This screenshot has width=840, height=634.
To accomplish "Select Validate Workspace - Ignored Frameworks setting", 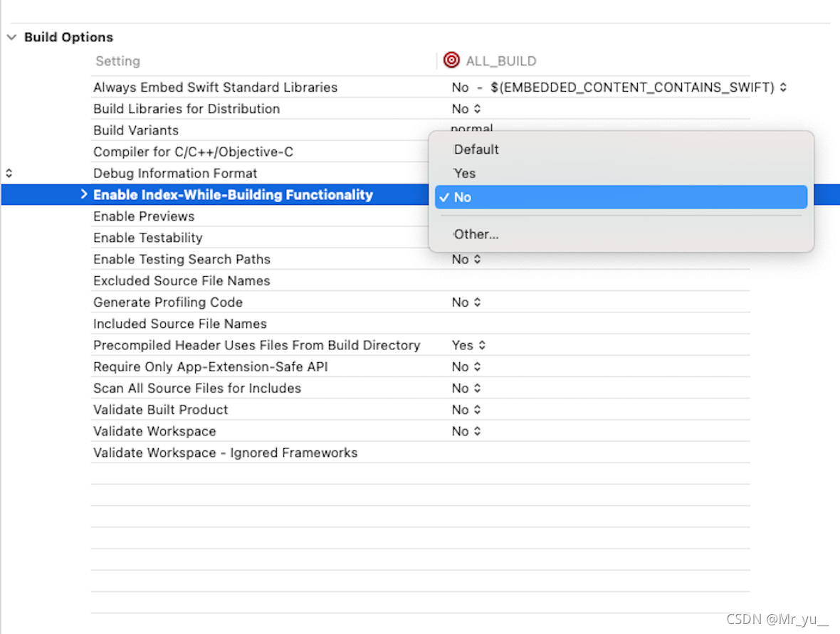I will point(226,453).
